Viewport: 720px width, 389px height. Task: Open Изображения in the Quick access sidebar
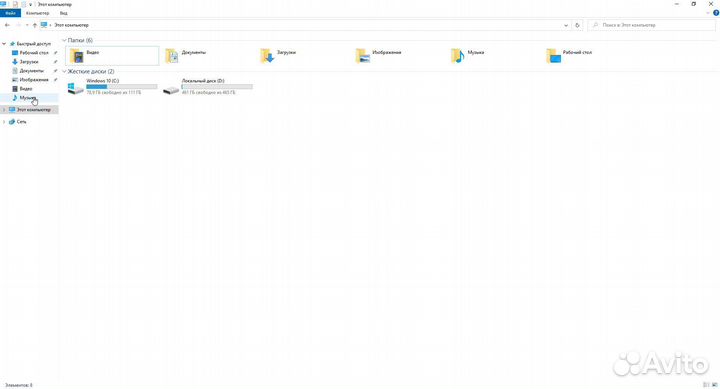[30, 80]
